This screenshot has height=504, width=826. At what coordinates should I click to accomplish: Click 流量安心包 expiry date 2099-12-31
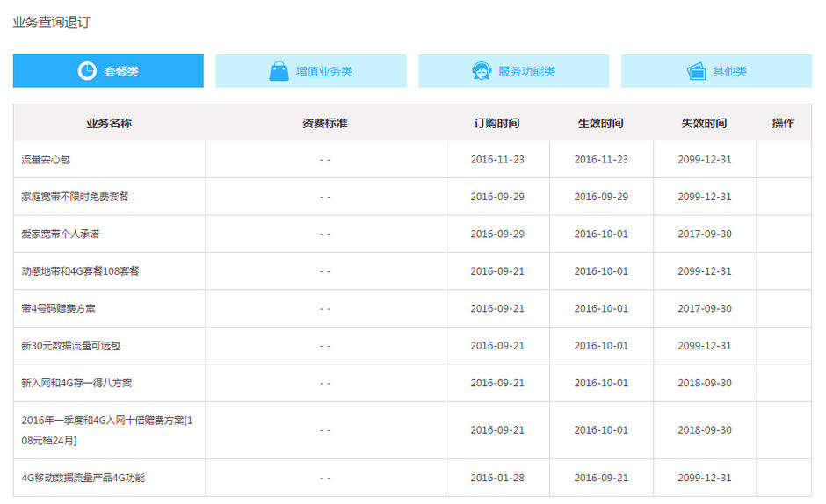coord(705,160)
